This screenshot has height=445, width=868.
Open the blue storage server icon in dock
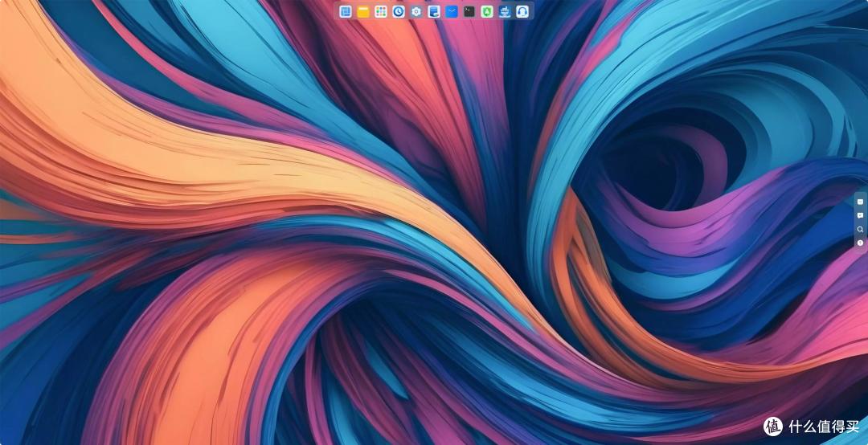tap(434, 11)
